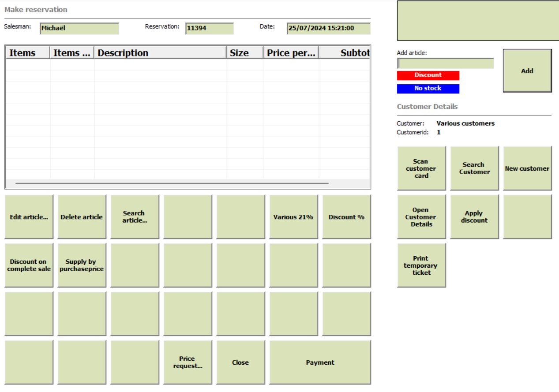This screenshot has height=392, width=559.
Task: Apply a Discount % to item
Action: (346, 217)
